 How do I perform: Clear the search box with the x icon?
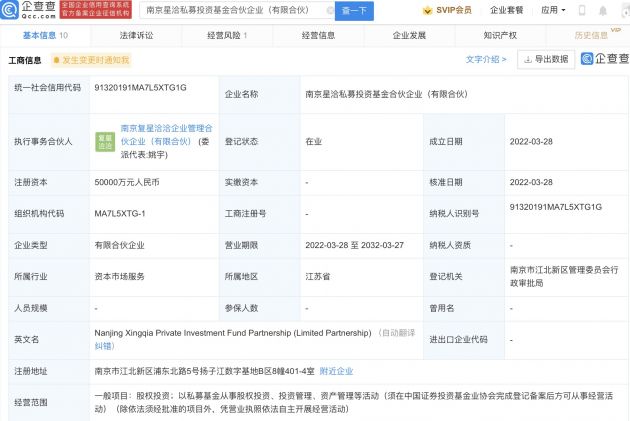pos(330,10)
